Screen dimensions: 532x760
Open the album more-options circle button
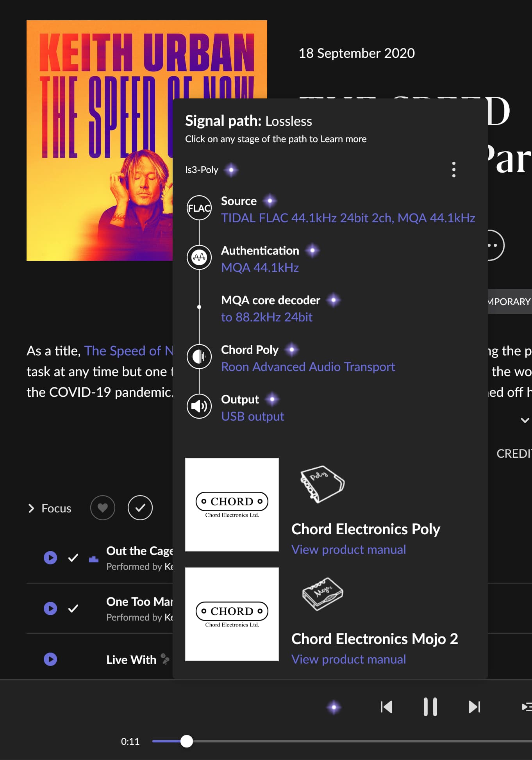[x=496, y=245]
